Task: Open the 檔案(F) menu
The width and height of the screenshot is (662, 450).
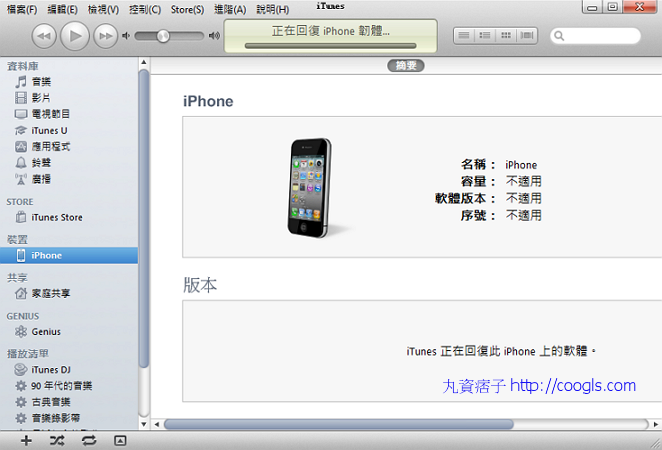Action: (22, 9)
